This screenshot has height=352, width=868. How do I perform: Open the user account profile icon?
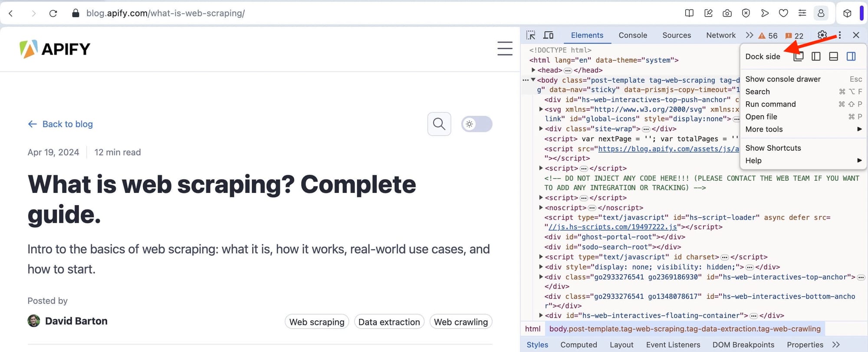(x=821, y=13)
